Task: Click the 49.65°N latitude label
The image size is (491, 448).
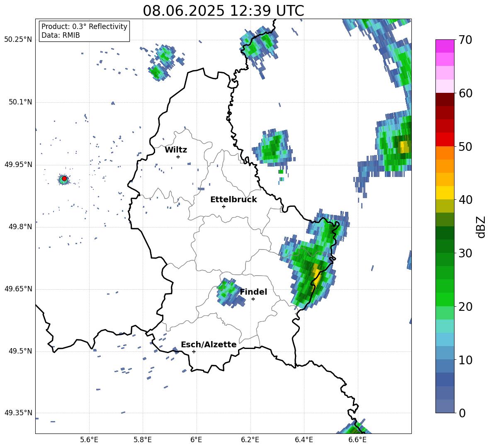Action: (x=18, y=289)
